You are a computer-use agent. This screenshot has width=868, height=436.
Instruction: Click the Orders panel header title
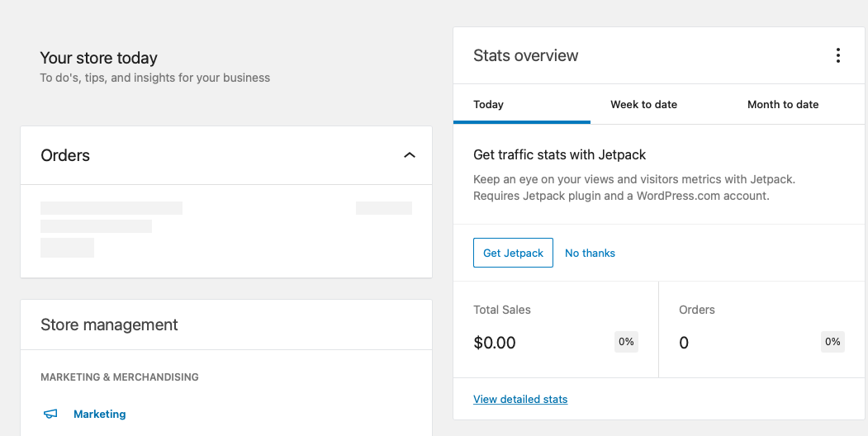tap(65, 155)
